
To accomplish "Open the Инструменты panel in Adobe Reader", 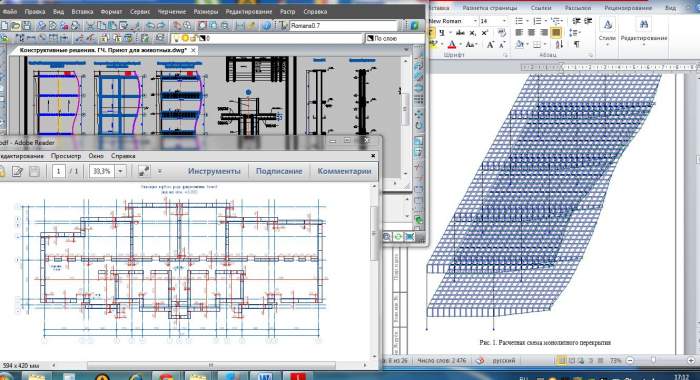I will 214,171.
